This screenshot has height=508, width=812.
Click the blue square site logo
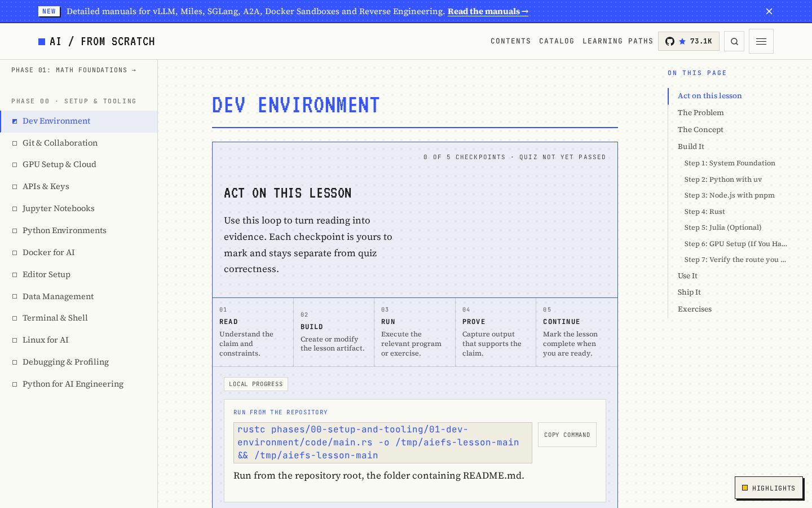(42, 41)
